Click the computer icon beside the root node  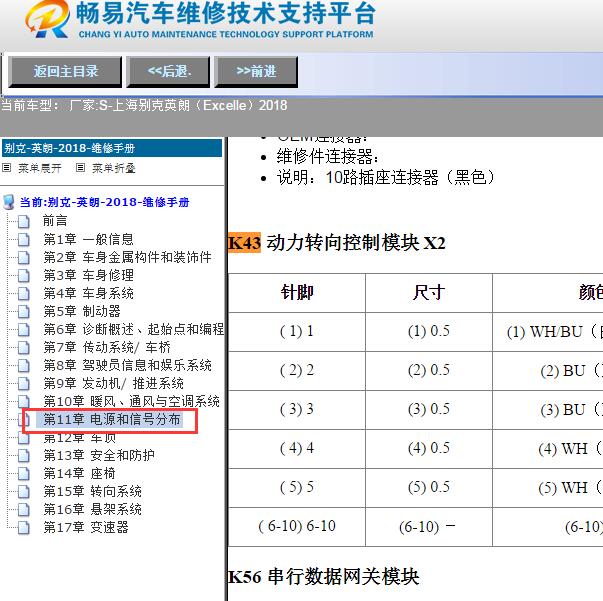9,202
